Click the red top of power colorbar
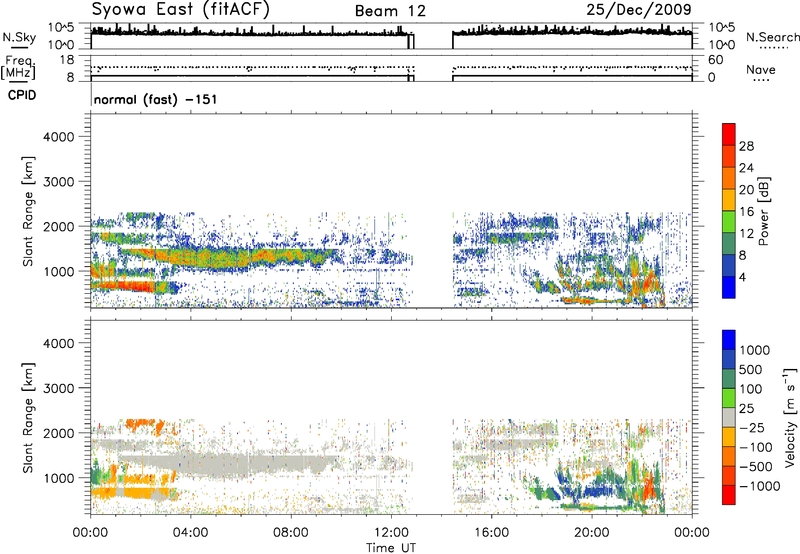The image size is (800, 554). (729, 134)
